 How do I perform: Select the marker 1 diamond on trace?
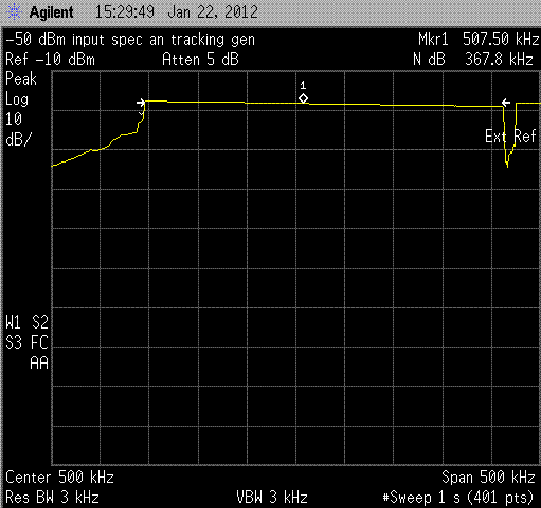pos(303,98)
